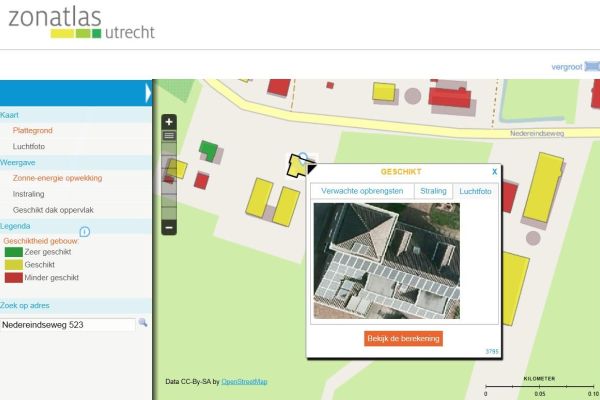Click the aerial roof photo
The image size is (600, 400).
click(387, 260)
